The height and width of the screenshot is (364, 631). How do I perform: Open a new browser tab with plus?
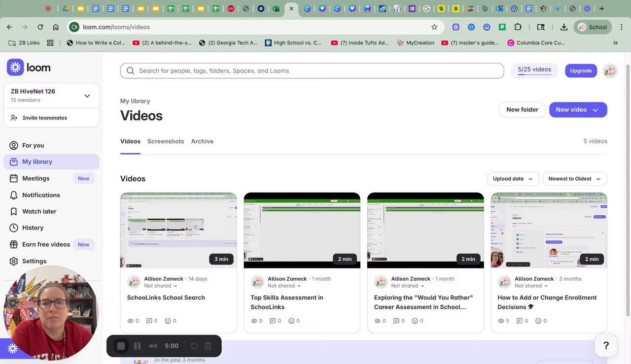601,8
